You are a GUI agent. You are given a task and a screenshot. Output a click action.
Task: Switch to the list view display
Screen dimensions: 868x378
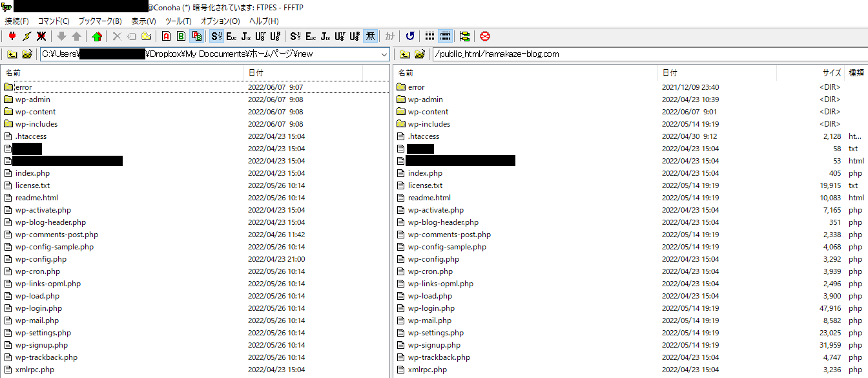tap(430, 36)
